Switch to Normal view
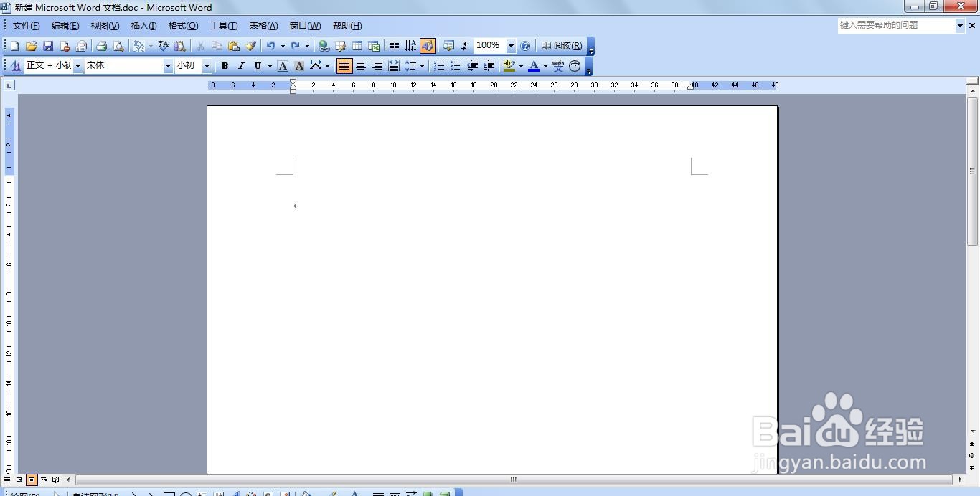 click(x=7, y=480)
